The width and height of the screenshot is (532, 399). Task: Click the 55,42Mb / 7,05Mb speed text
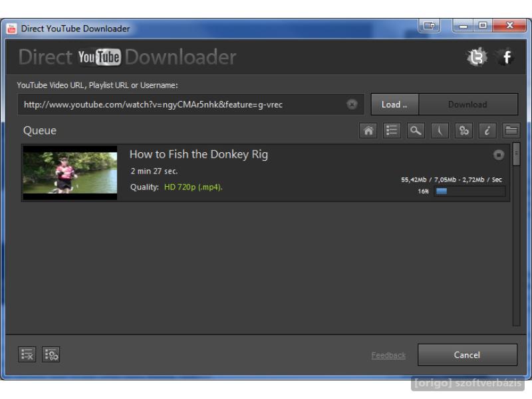[452, 180]
